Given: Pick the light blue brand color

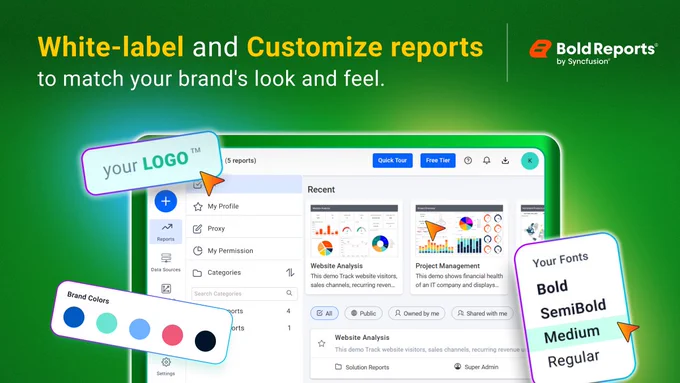Looking at the screenshot, I should pos(140,329).
